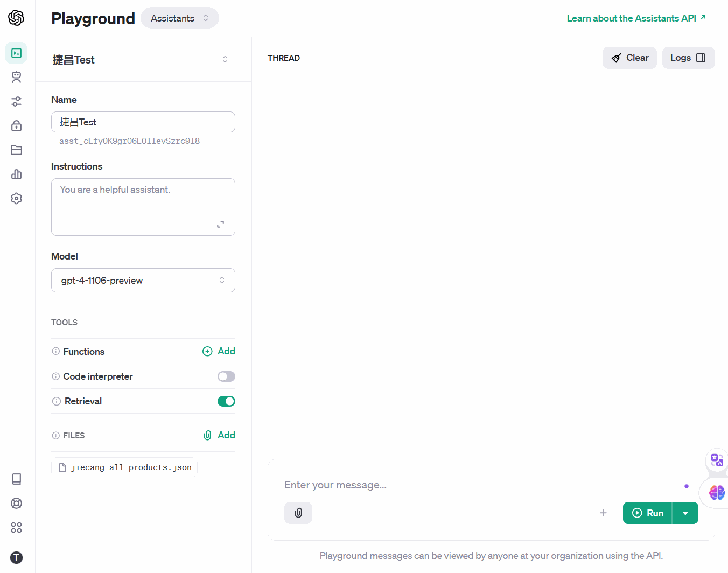The width and height of the screenshot is (728, 573).
Task: Add a function tool
Action: 219,351
